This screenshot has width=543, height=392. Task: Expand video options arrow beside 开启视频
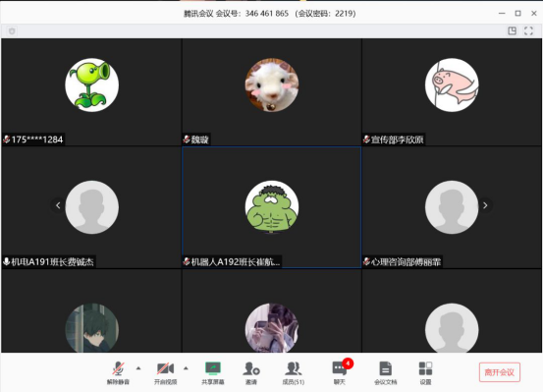pos(186,368)
